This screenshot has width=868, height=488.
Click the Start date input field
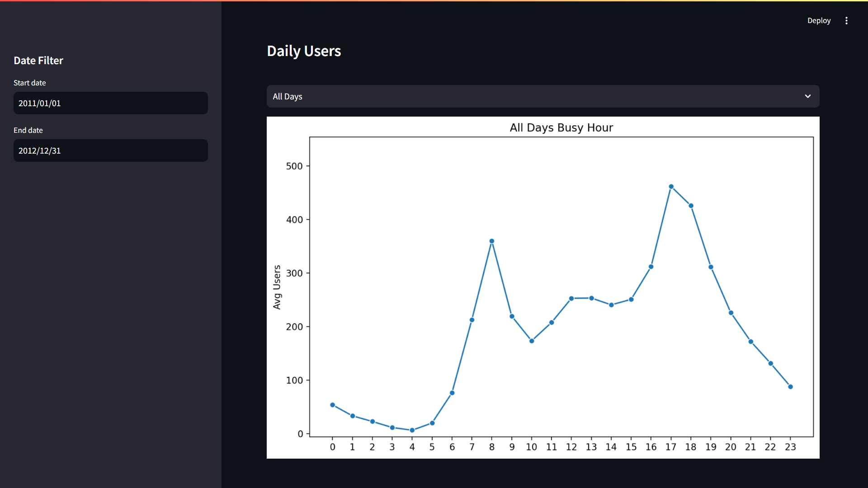(110, 103)
